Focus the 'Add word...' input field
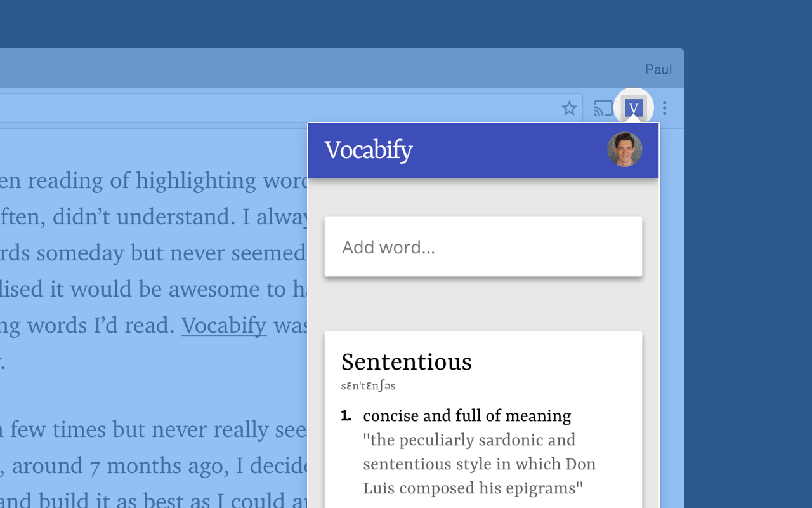 point(483,246)
